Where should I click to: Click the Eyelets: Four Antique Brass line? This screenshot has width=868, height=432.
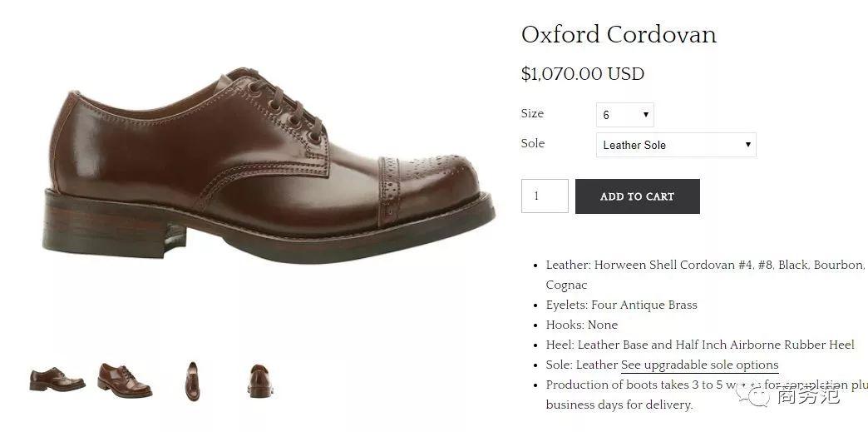point(622,305)
